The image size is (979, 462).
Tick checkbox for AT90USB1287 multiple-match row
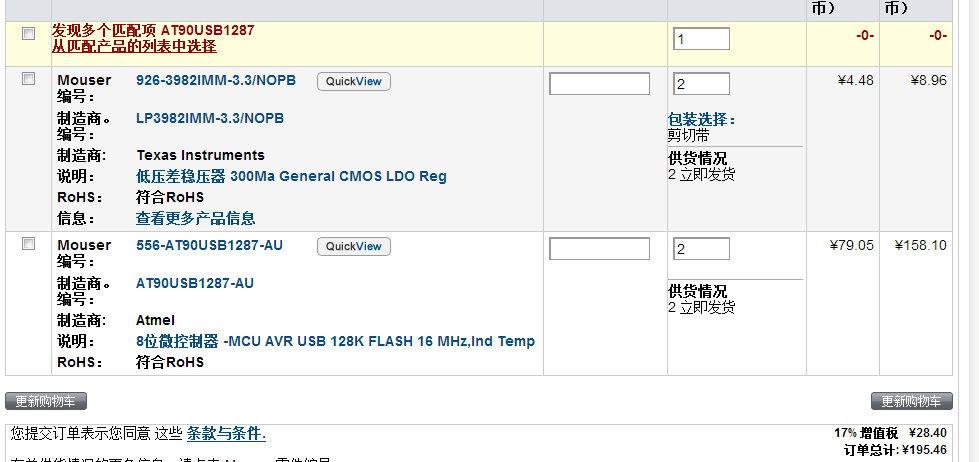(29, 34)
